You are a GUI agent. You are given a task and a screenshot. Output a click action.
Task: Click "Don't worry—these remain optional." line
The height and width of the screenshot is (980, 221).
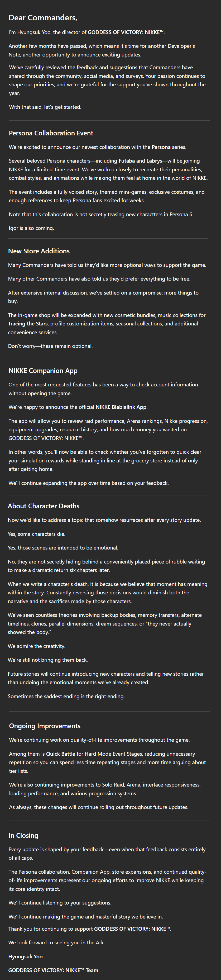coord(50,346)
